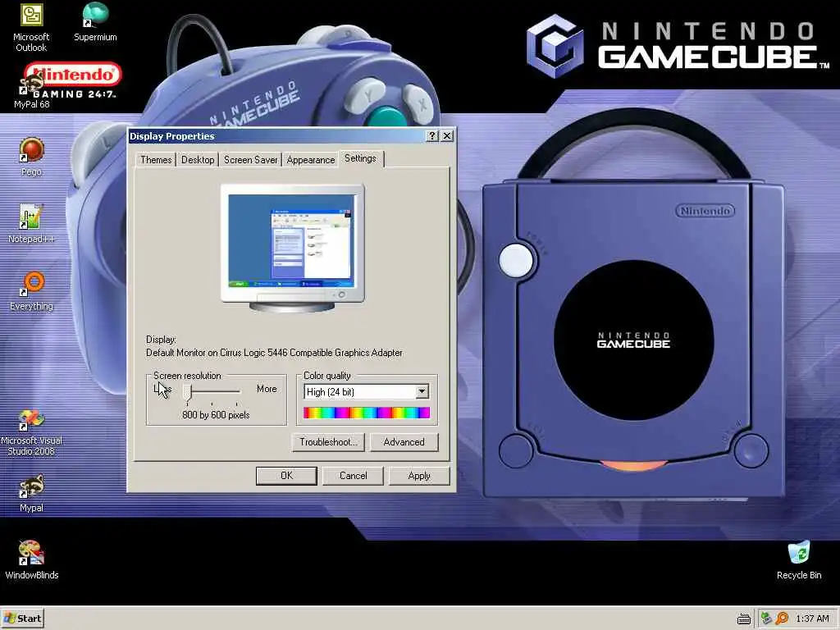
Task: Go to the Appearance tab
Action: (x=311, y=160)
